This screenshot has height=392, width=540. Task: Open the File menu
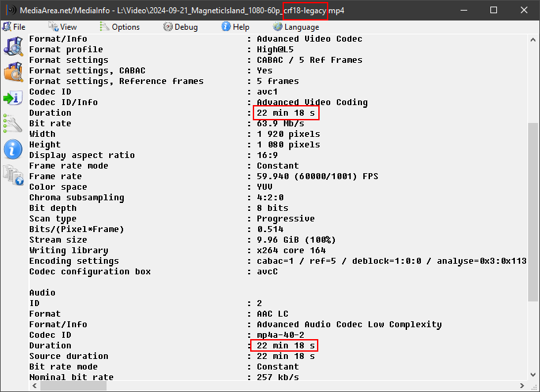pos(14,27)
